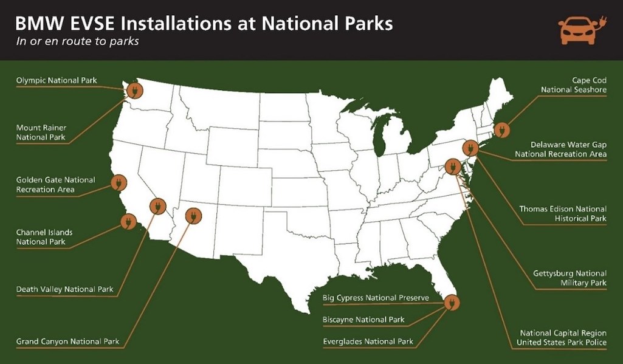This screenshot has width=623, height=364.
Task: Select the Grand Canyon National Park label
Action: [x=67, y=342]
